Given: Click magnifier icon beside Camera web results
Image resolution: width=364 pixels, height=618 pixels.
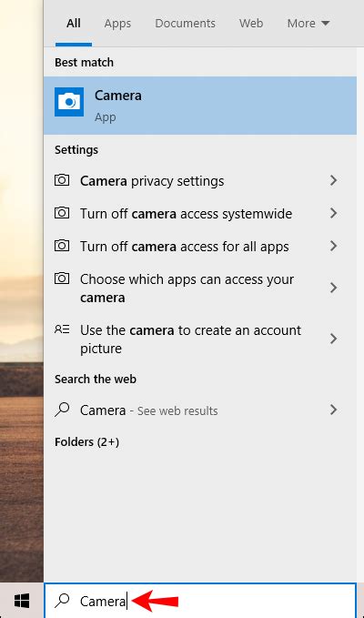Looking at the screenshot, I should point(62,410).
